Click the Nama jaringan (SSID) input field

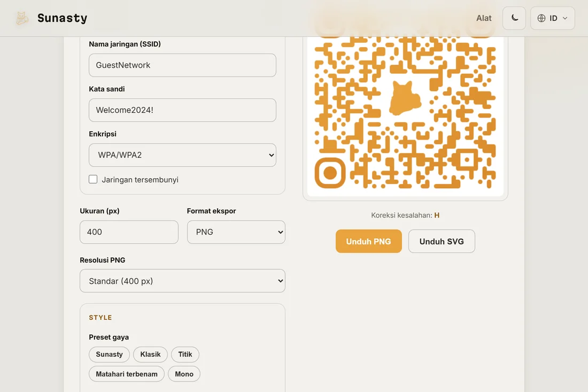[x=182, y=65]
